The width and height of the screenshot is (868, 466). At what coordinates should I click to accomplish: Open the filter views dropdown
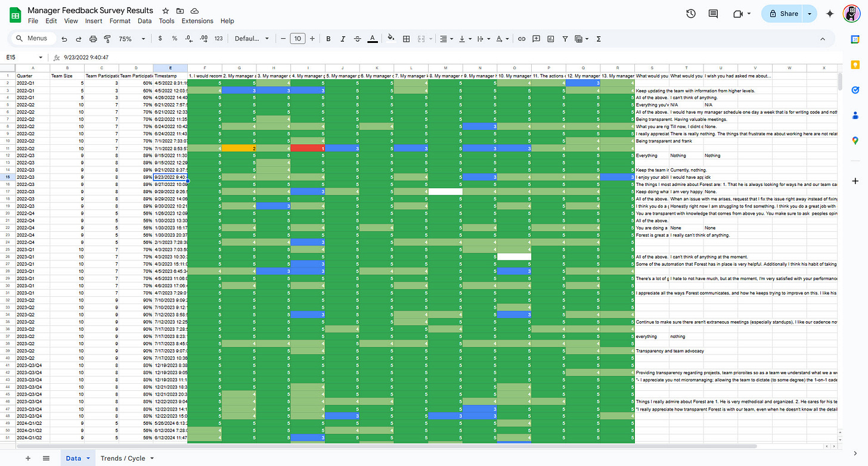pyautogui.click(x=581, y=39)
